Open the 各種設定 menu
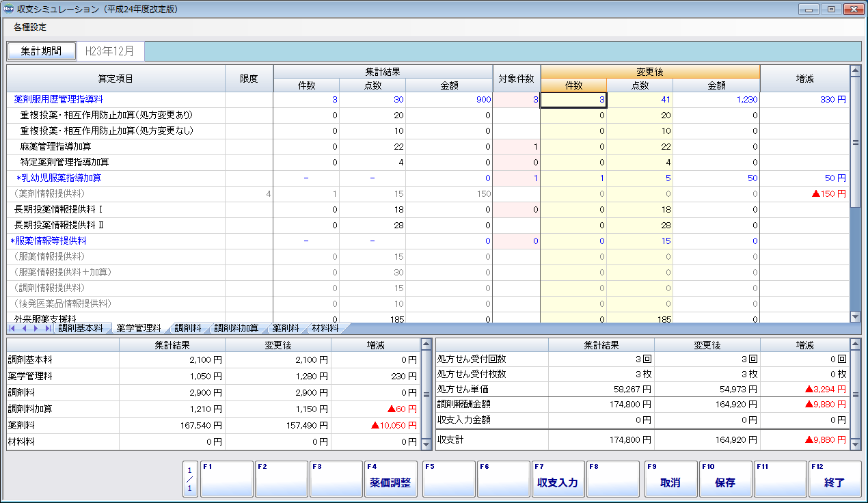Screen dimensions: 868x503 tap(30, 27)
